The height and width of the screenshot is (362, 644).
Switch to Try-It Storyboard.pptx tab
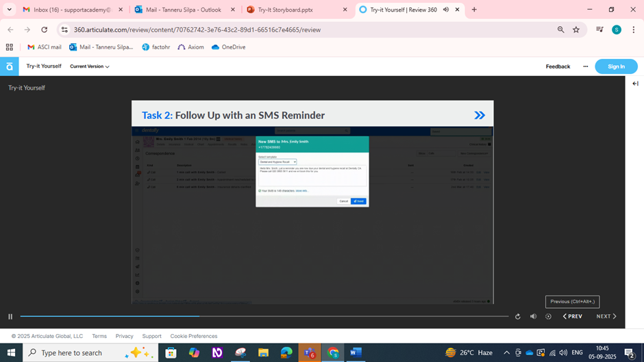click(x=293, y=10)
